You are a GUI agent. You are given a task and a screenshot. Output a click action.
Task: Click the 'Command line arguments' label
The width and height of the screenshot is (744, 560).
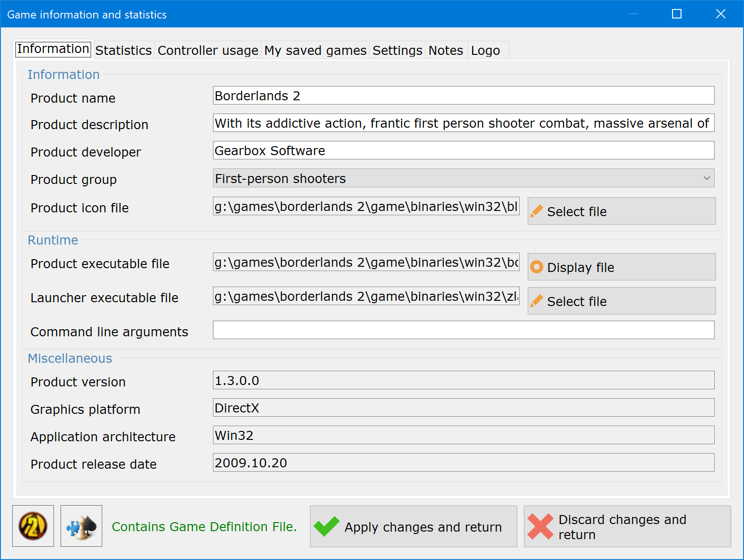(109, 332)
